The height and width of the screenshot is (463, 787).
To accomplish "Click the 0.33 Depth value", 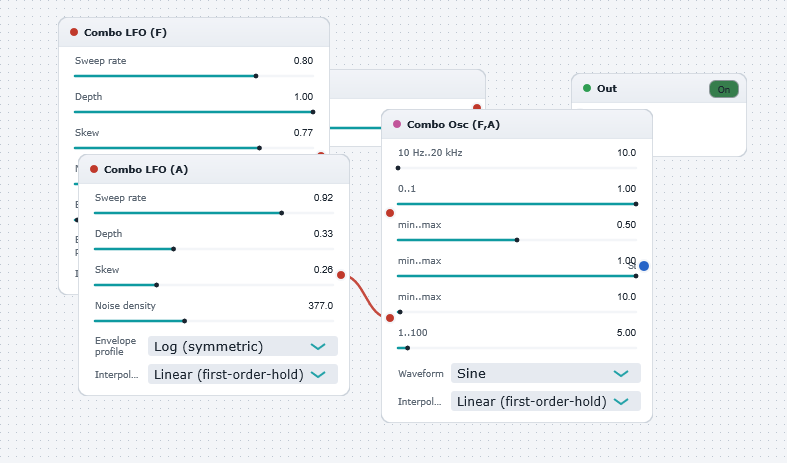I will point(323,234).
